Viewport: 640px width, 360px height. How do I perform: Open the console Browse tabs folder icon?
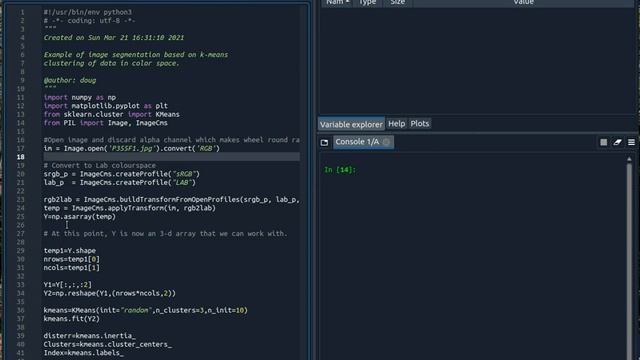324,142
